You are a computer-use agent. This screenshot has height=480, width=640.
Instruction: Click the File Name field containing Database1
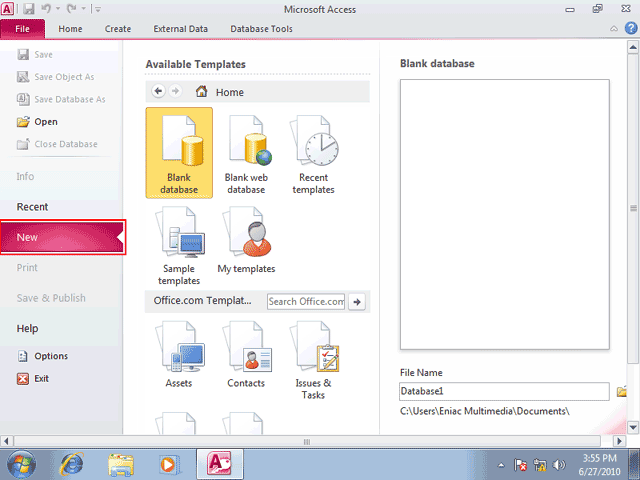point(504,391)
